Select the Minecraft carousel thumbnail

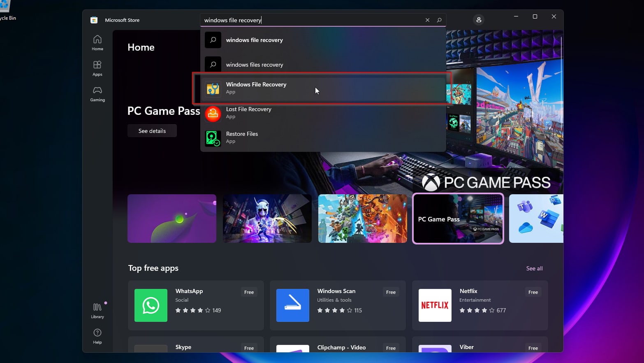coord(363,219)
